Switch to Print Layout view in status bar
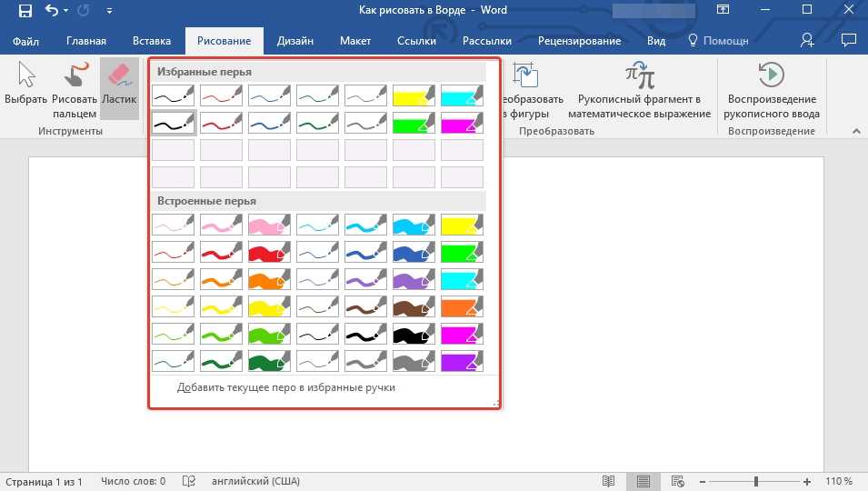The width and height of the screenshot is (868, 491). (x=644, y=481)
